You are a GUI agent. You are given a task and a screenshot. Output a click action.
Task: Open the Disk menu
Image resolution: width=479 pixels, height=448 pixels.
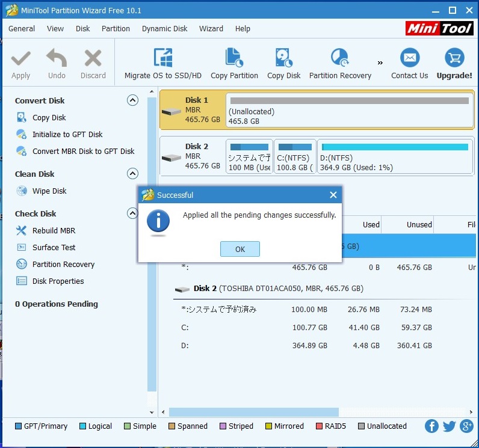click(83, 28)
